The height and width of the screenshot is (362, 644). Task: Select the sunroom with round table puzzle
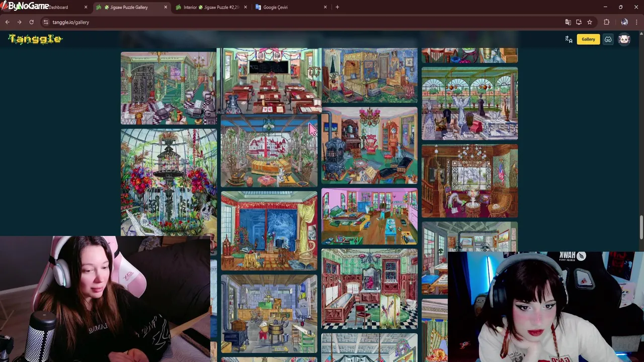point(269,152)
